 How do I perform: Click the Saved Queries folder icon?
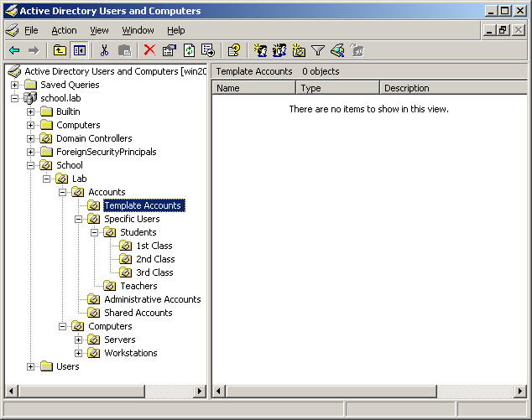coord(30,85)
